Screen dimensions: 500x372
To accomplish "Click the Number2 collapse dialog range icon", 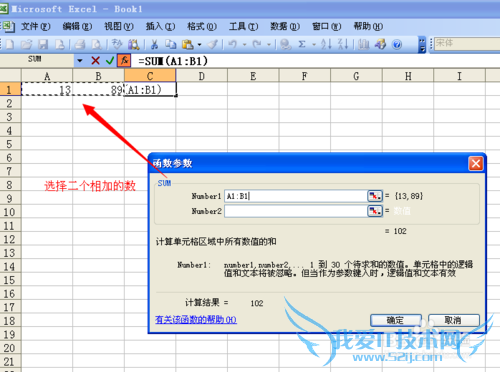I will pyautogui.click(x=375, y=211).
